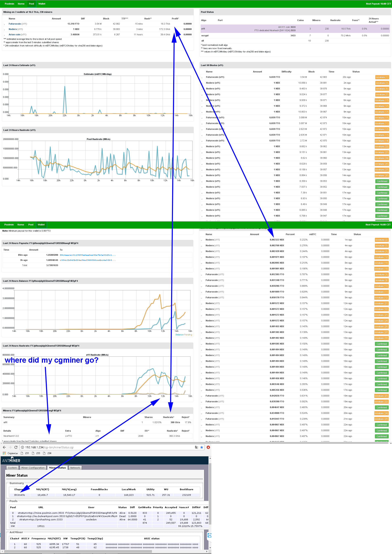Click the red extension icon beside address bar
Viewport: 392px width, 554px height.
tap(208, 447)
